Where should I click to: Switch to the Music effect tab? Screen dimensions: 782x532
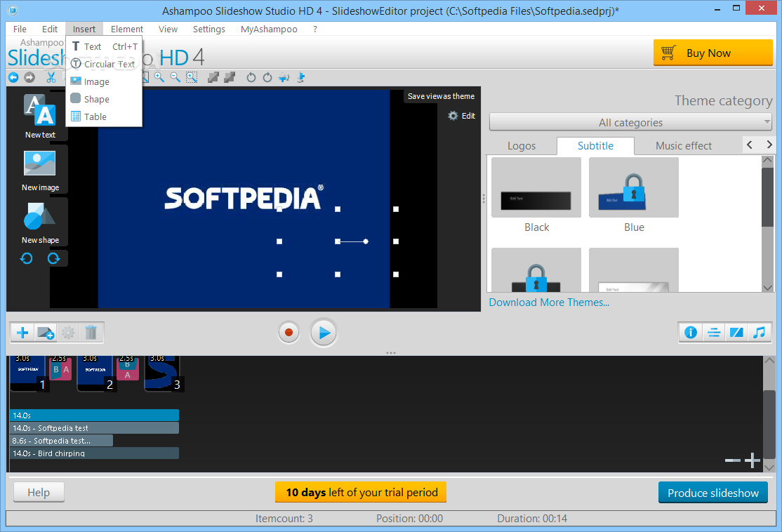[x=683, y=145]
